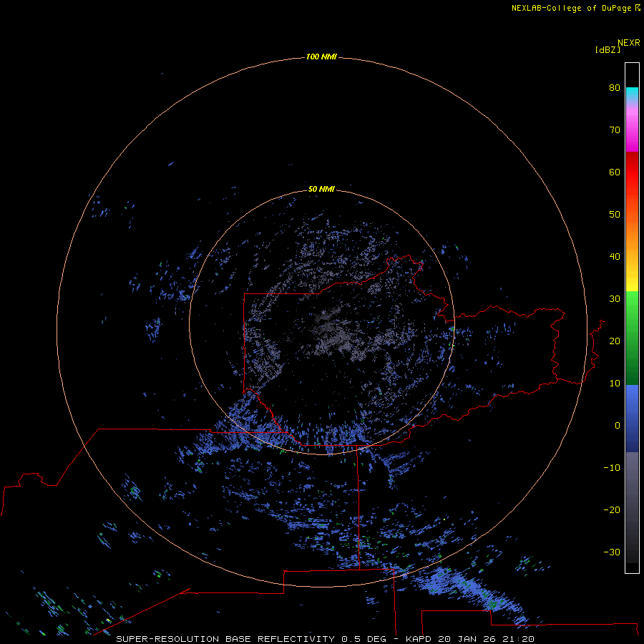The width and height of the screenshot is (644, 644).
Task: Click the 10 dBZ scale value
Action: tap(615, 384)
